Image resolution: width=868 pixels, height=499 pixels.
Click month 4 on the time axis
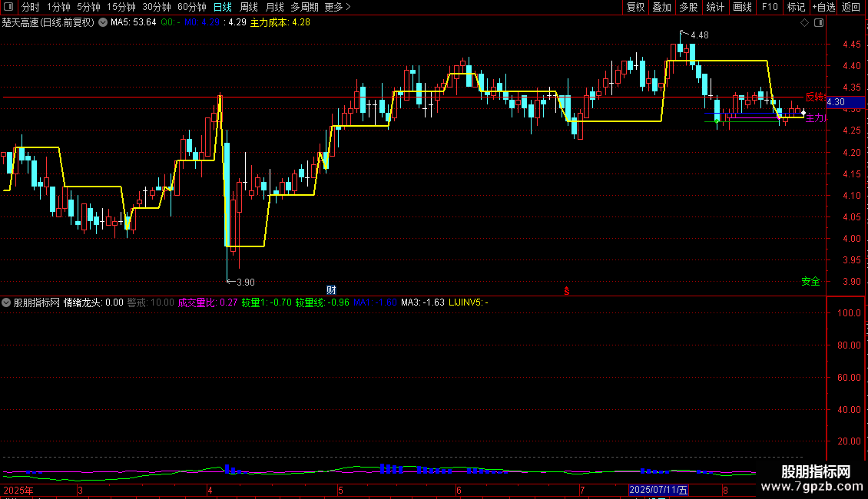(x=210, y=490)
